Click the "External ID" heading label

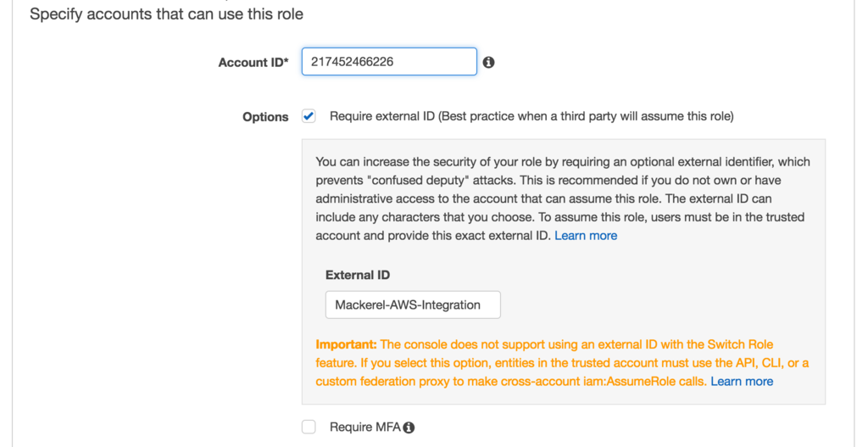[358, 275]
